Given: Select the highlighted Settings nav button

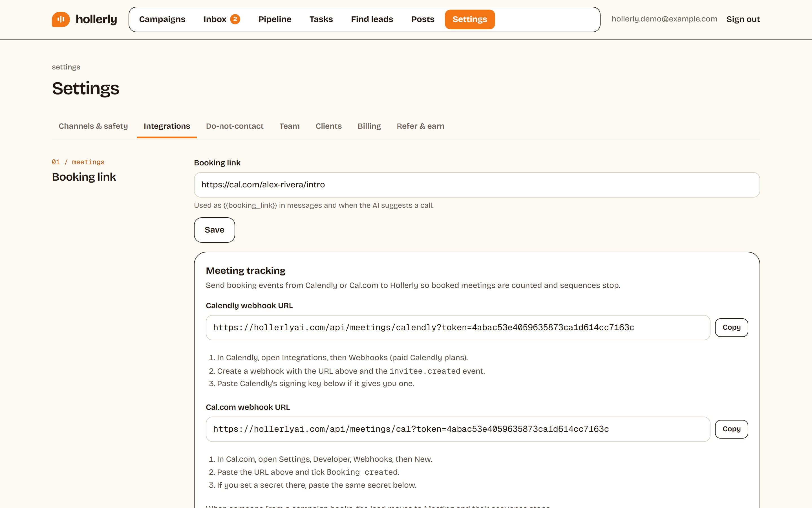Looking at the screenshot, I should point(470,19).
